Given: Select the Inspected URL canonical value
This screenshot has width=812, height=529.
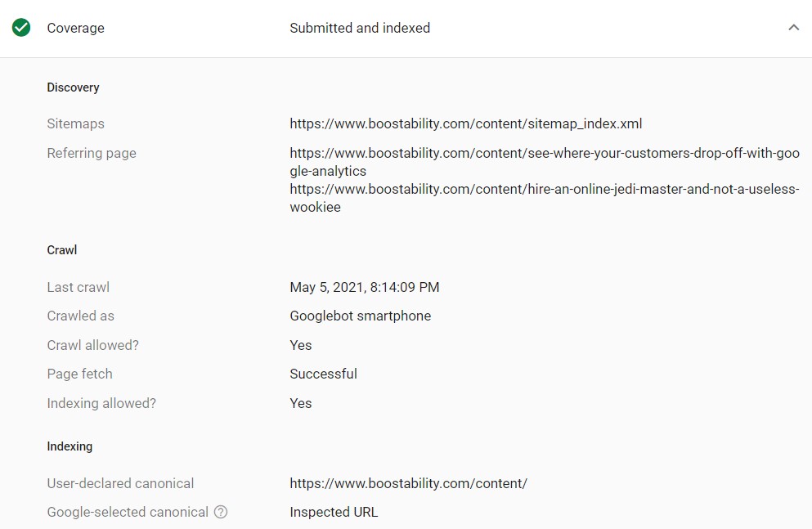Looking at the screenshot, I should (334, 512).
